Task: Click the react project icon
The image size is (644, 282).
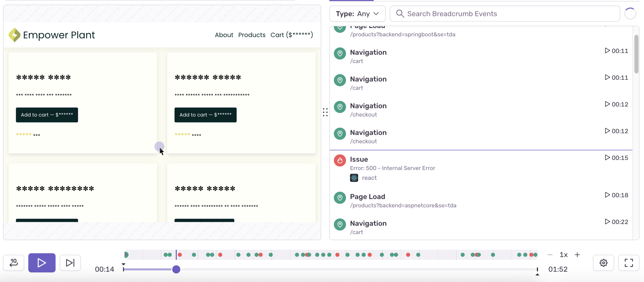Action: point(354,178)
